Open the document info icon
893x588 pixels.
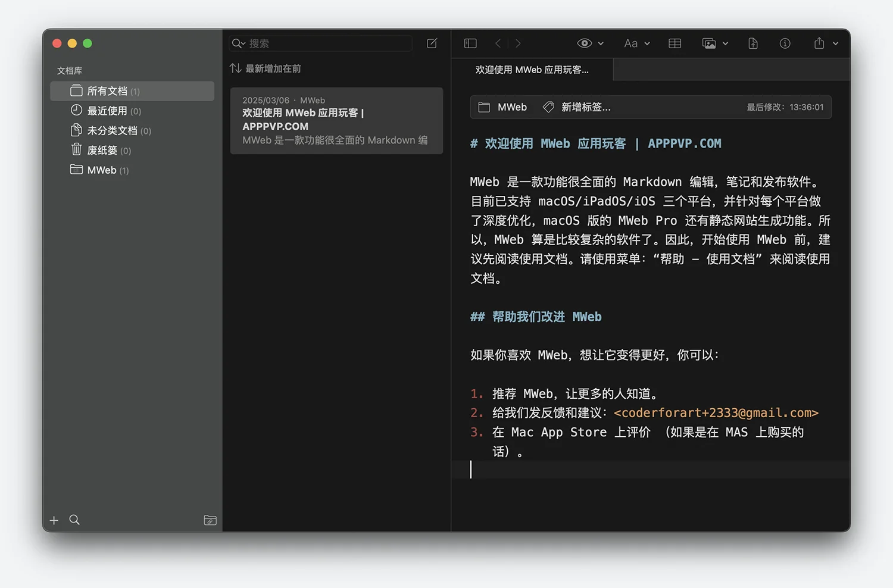tap(785, 43)
